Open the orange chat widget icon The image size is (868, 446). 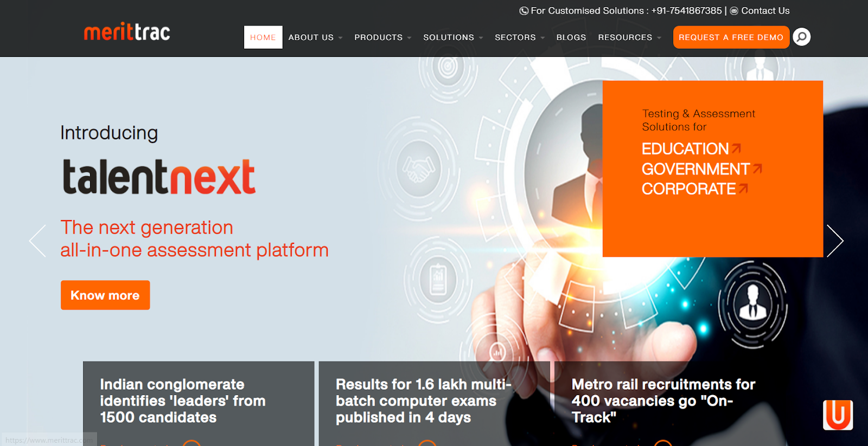[838, 415]
